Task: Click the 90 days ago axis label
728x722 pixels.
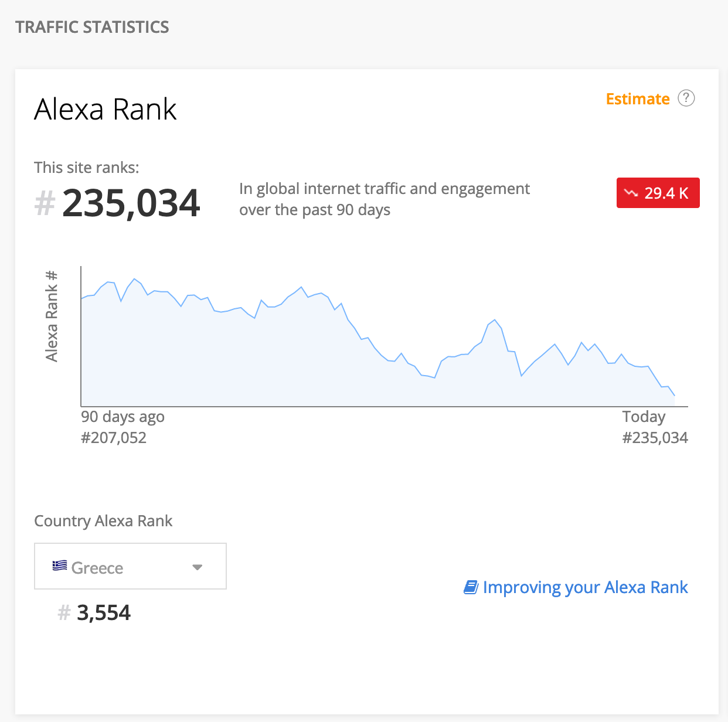Action: (x=123, y=417)
